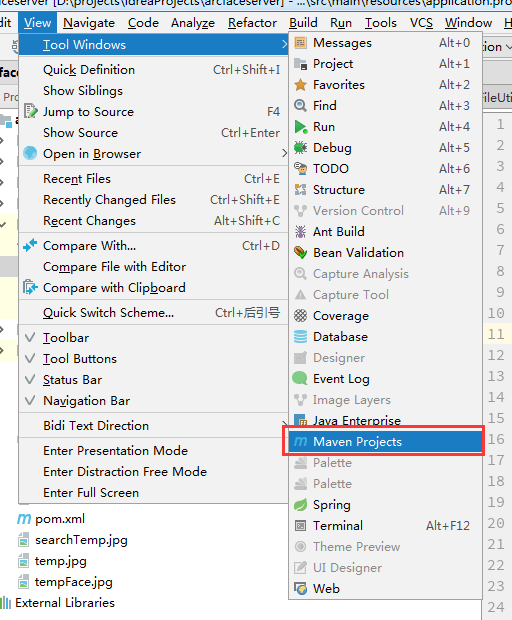This screenshot has width=512, height=620.
Task: Click the Bean Validation icon
Action: 300,252
